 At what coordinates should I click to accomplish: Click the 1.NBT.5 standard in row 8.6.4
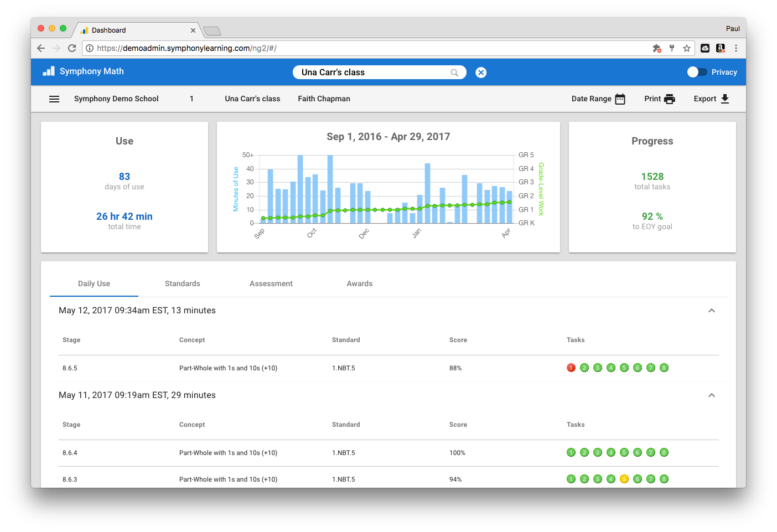click(344, 453)
